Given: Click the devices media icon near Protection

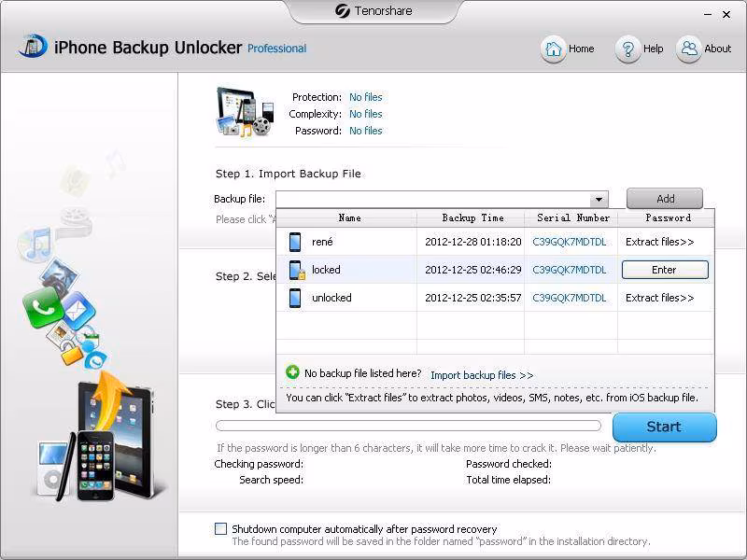Looking at the screenshot, I should (246, 112).
